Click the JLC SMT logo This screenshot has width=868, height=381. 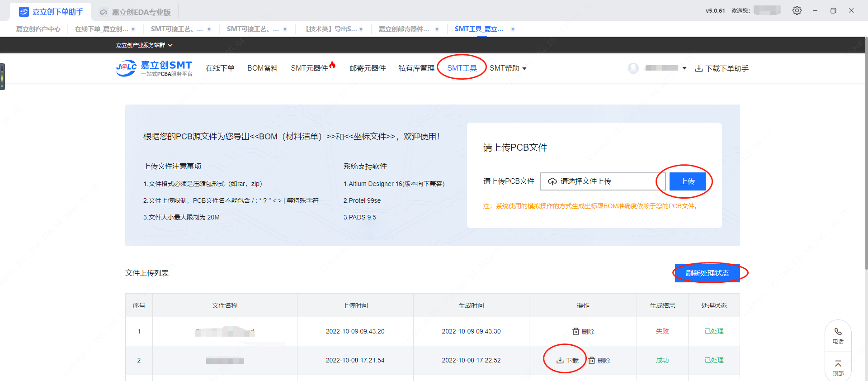click(154, 68)
